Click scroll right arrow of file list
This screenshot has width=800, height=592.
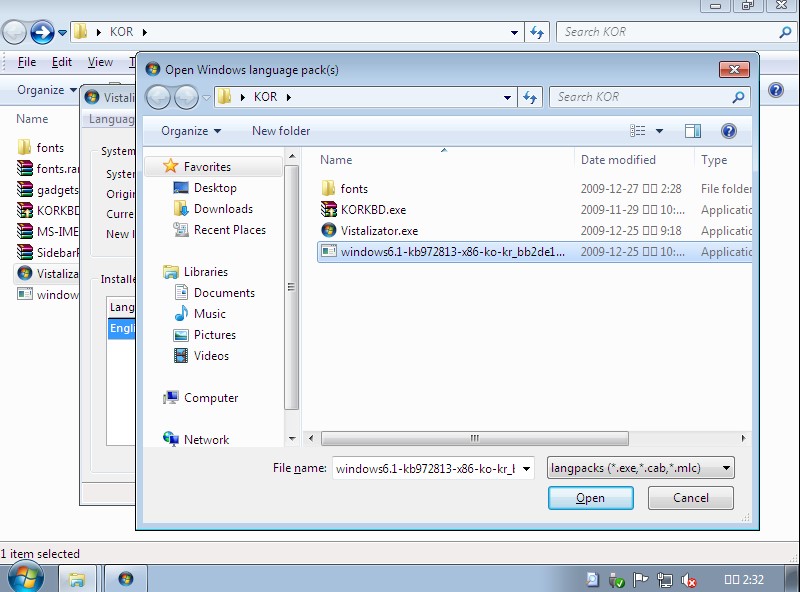[x=743, y=438]
